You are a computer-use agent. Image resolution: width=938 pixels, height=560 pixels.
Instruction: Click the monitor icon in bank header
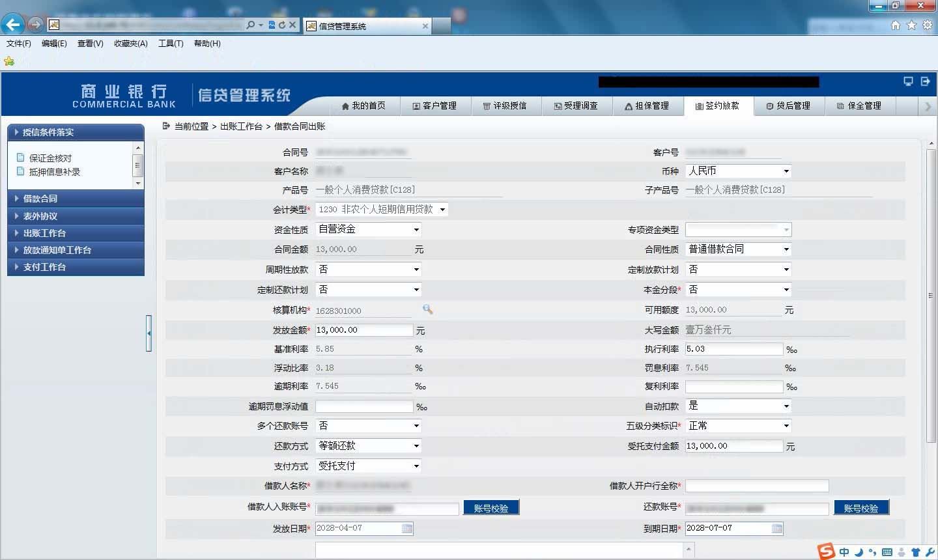pyautogui.click(x=908, y=81)
